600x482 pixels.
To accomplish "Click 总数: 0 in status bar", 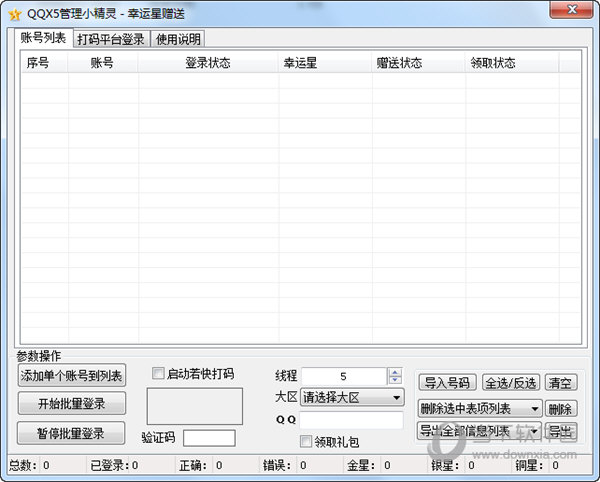I will pyautogui.click(x=29, y=466).
